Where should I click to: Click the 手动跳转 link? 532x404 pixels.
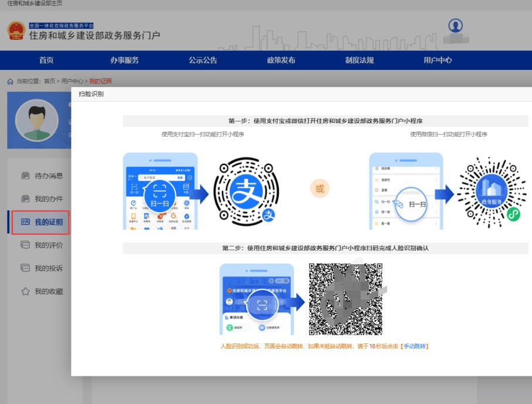(414, 346)
